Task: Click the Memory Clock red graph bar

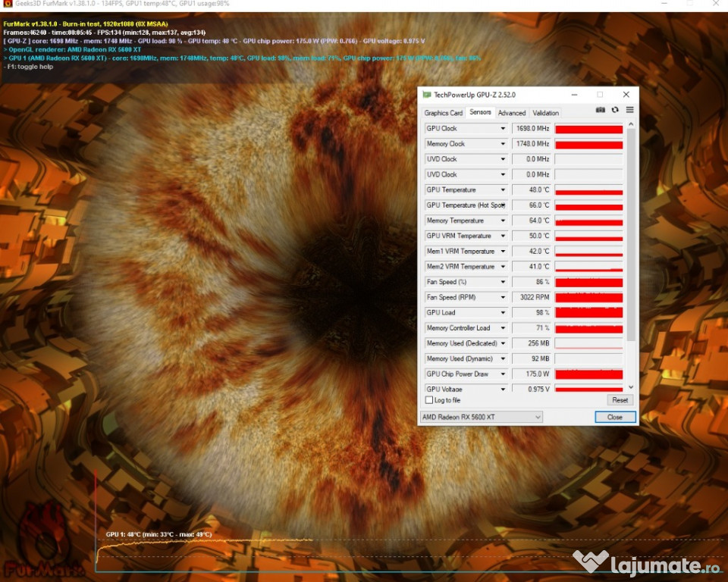Action: 588,144
